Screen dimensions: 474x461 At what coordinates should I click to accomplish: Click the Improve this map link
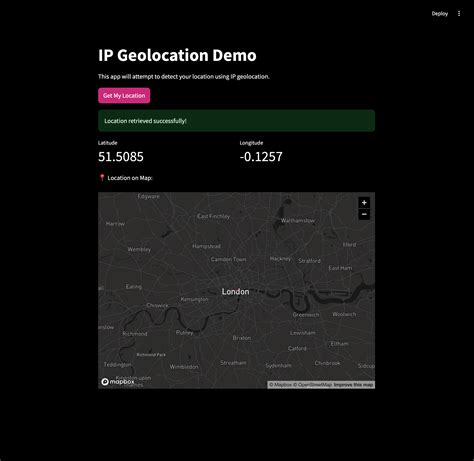(x=353, y=385)
